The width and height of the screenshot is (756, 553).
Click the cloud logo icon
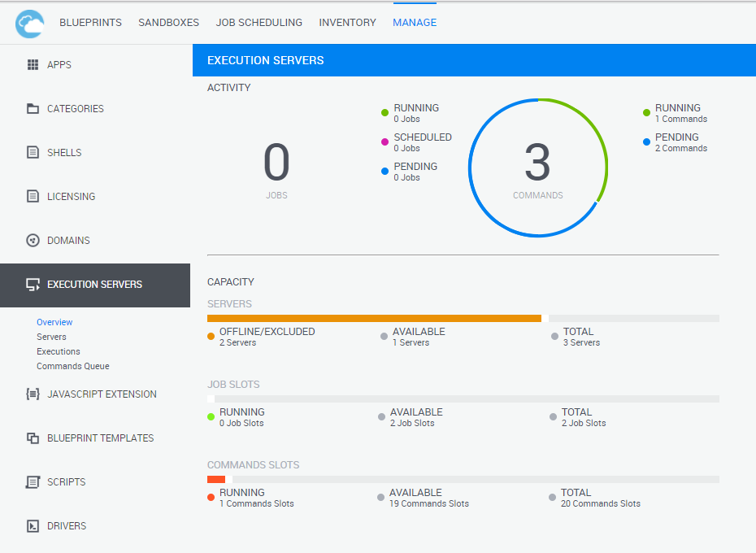tap(29, 23)
